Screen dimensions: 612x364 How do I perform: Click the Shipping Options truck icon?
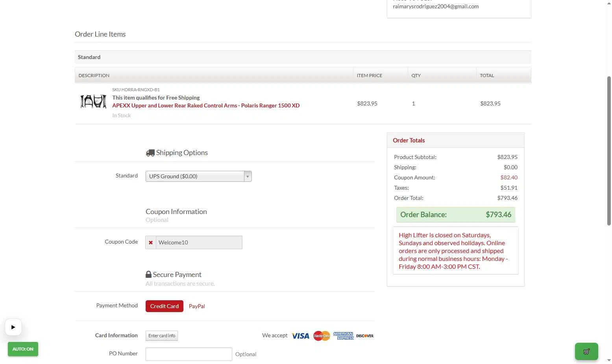click(150, 153)
